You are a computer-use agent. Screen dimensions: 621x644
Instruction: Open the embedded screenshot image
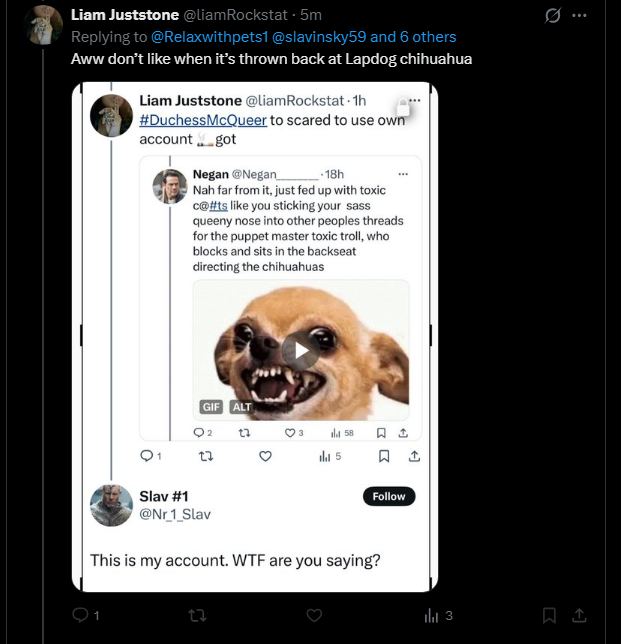(x=255, y=337)
